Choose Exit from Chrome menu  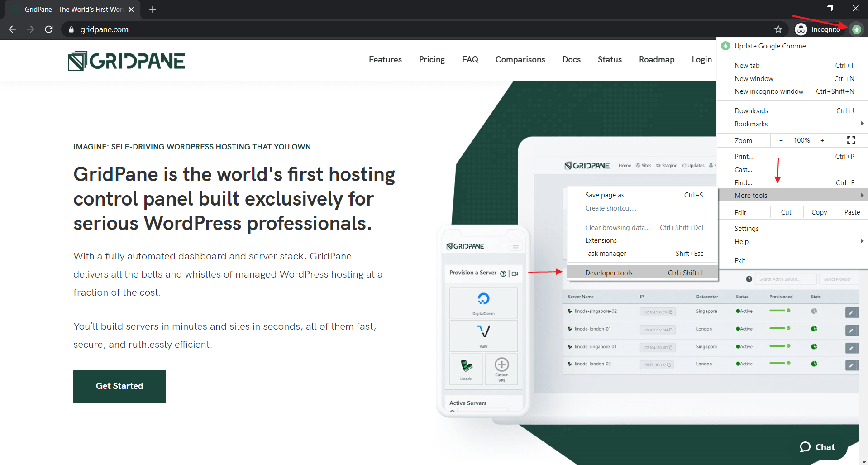point(792,260)
